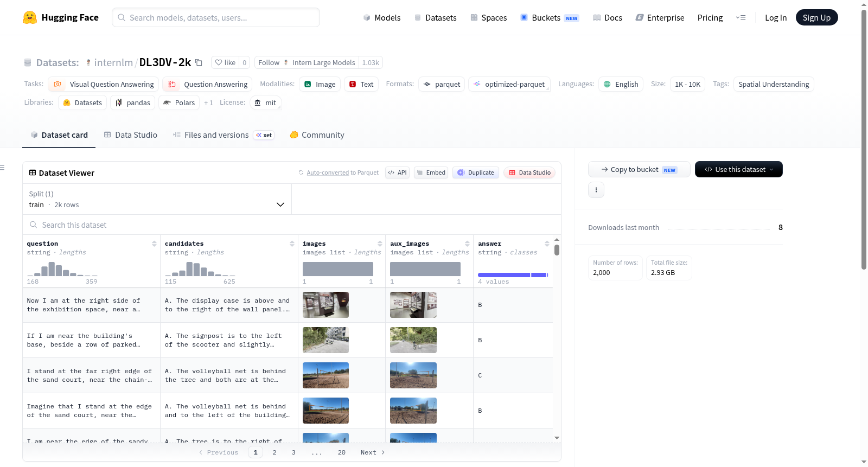Click the Copy to bucket button
Image resolution: width=868 pixels, height=467 pixels.
(x=639, y=169)
